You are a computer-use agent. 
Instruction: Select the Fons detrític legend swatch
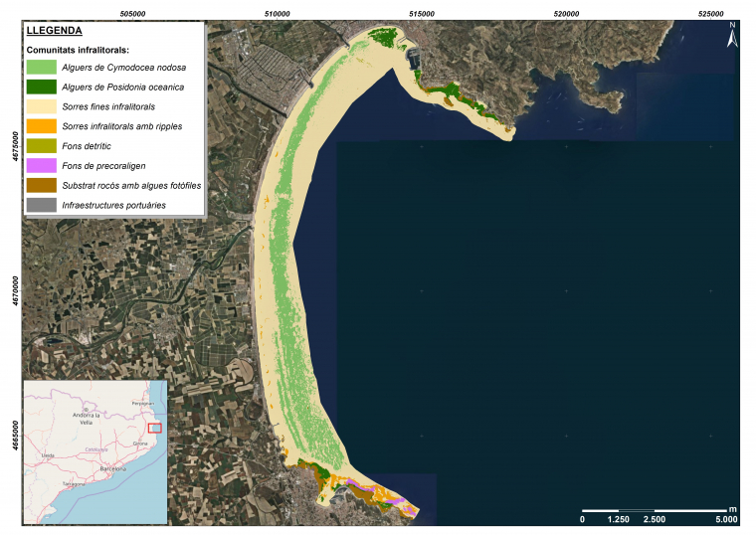41,146
